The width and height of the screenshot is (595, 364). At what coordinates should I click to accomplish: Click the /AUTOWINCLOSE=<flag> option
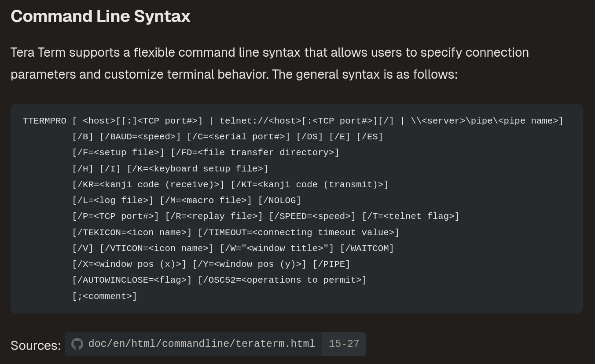tap(132, 280)
